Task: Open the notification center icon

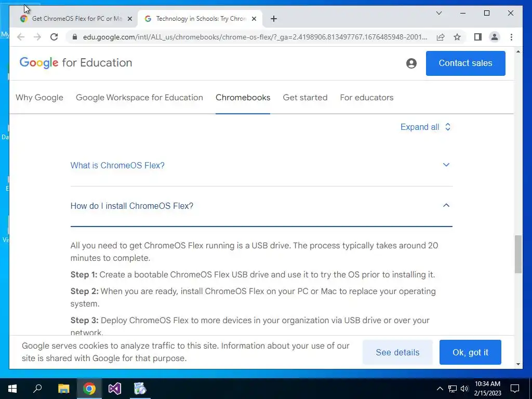Action: 515,389
